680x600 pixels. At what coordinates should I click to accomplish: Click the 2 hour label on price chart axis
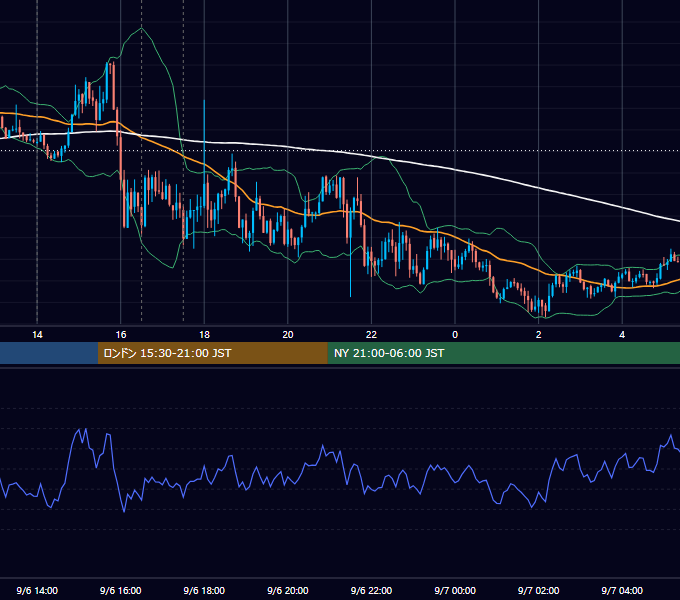[539, 335]
